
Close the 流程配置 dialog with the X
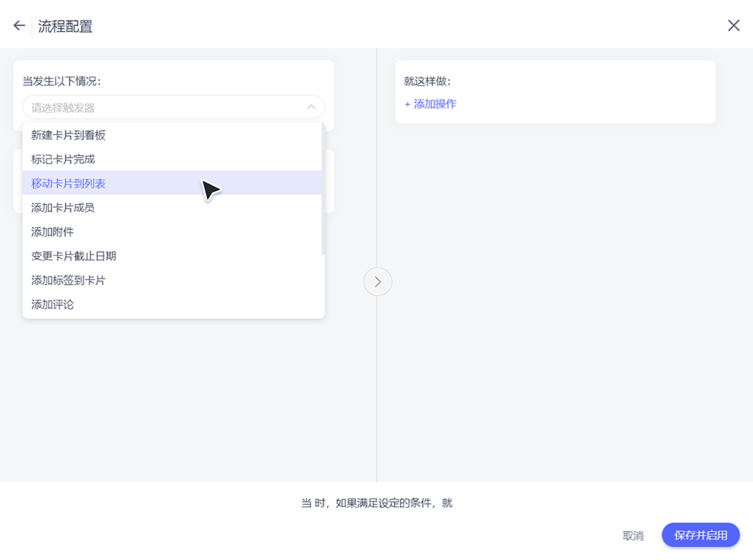point(733,25)
